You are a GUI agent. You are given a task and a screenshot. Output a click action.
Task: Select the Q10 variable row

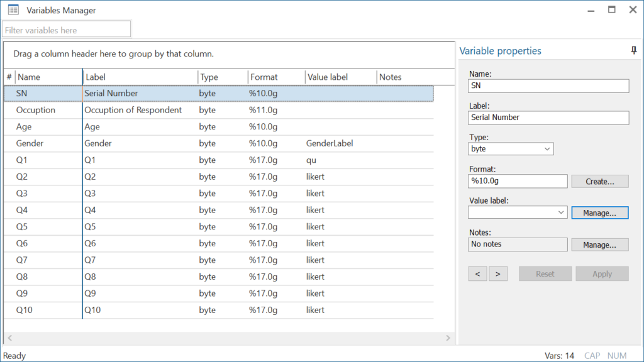(x=218, y=310)
